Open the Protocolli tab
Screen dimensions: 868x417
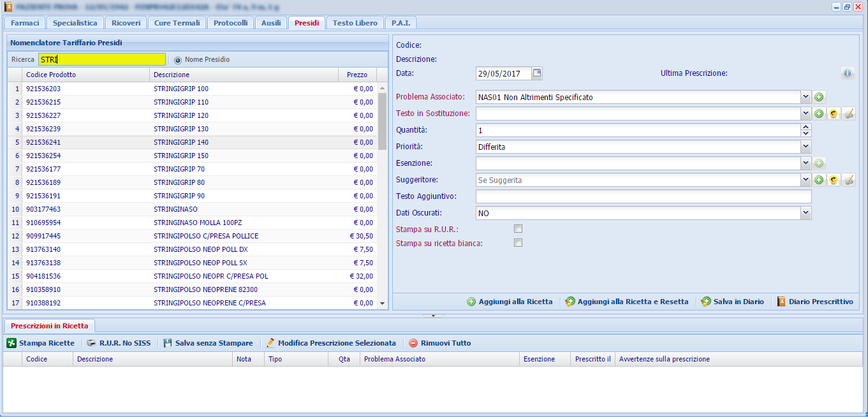click(x=231, y=23)
